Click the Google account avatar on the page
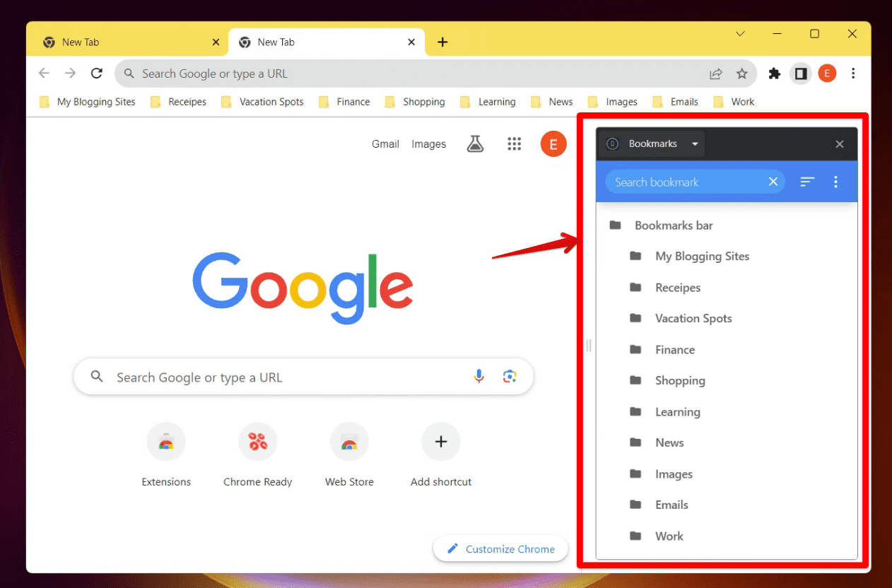This screenshot has width=892, height=588. click(553, 144)
